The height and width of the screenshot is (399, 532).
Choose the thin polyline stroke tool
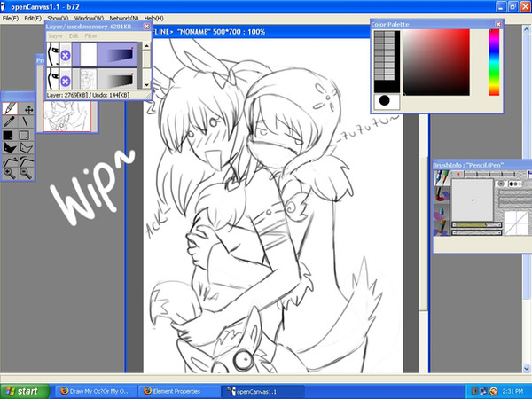click(10, 160)
